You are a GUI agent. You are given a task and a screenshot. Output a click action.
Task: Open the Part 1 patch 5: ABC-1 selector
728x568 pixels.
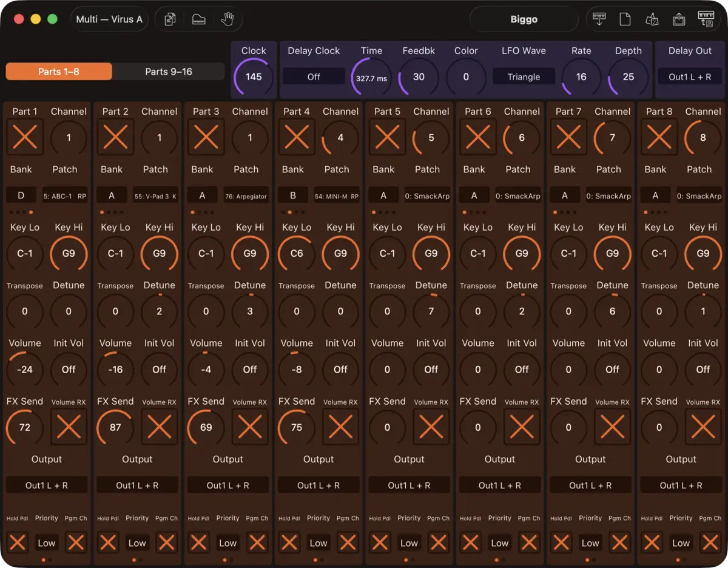click(x=65, y=196)
